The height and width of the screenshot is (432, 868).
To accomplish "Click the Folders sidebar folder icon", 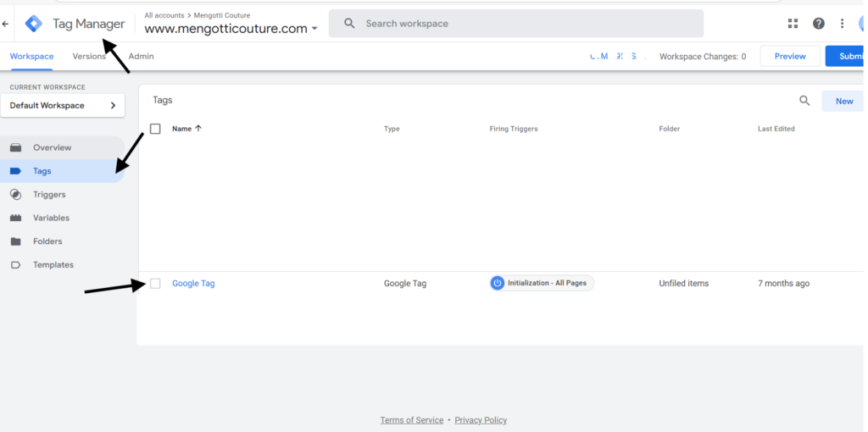I will tap(16, 241).
